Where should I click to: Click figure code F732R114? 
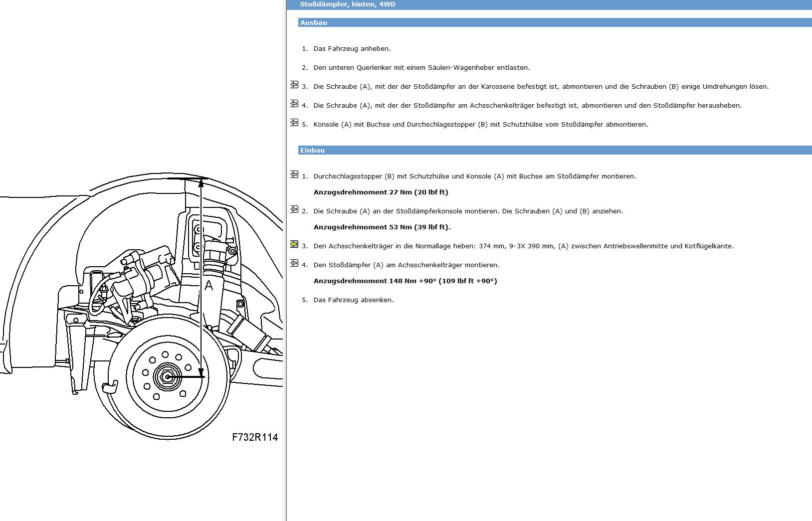pyautogui.click(x=255, y=437)
